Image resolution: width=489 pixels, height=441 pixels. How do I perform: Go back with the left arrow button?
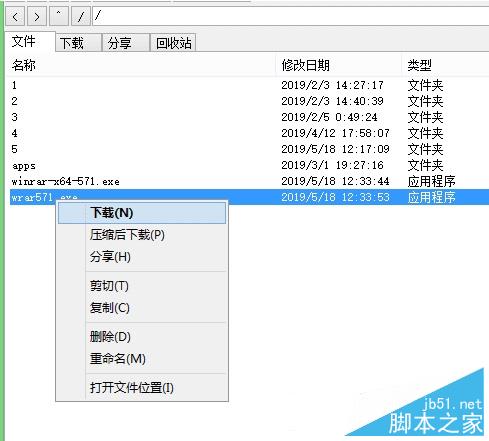pyautogui.click(x=15, y=16)
